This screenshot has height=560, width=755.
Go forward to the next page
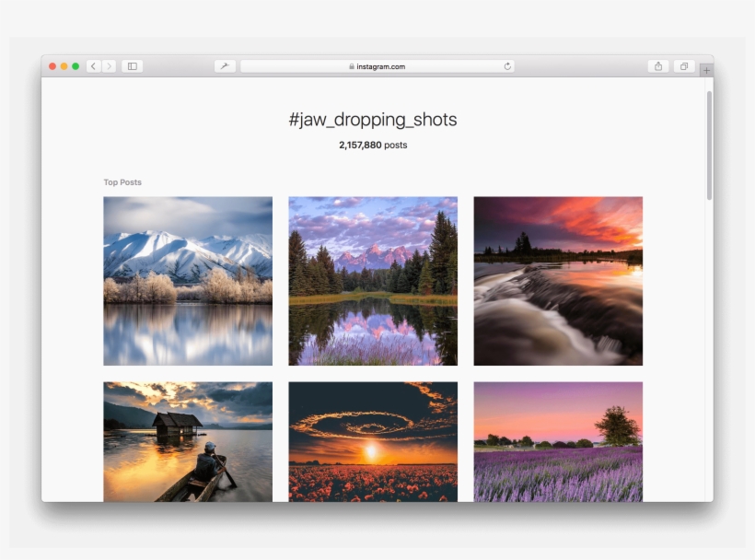tap(109, 66)
